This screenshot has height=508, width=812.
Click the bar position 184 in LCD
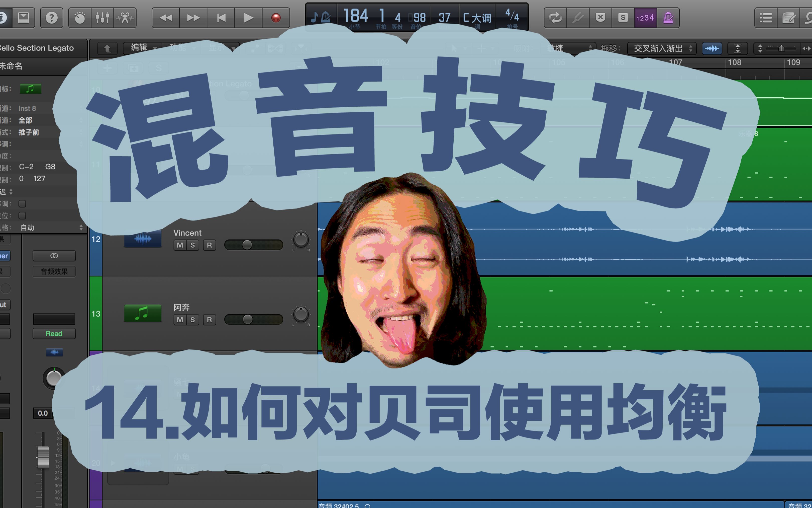356,16
